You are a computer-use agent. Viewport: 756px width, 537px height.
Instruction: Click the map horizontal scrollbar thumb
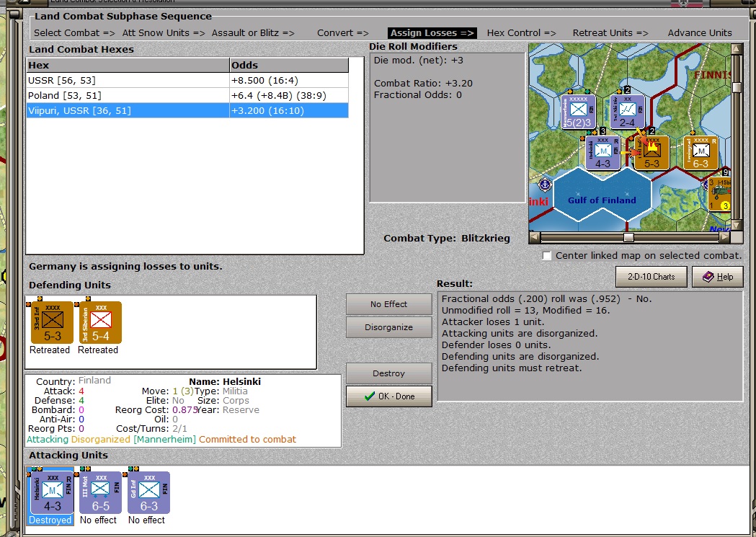click(628, 237)
